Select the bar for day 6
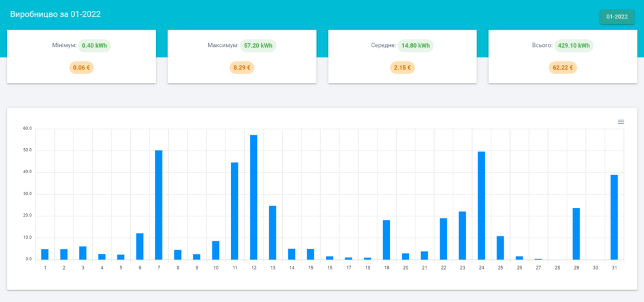Screen dimensions: 644x302 coord(140,247)
